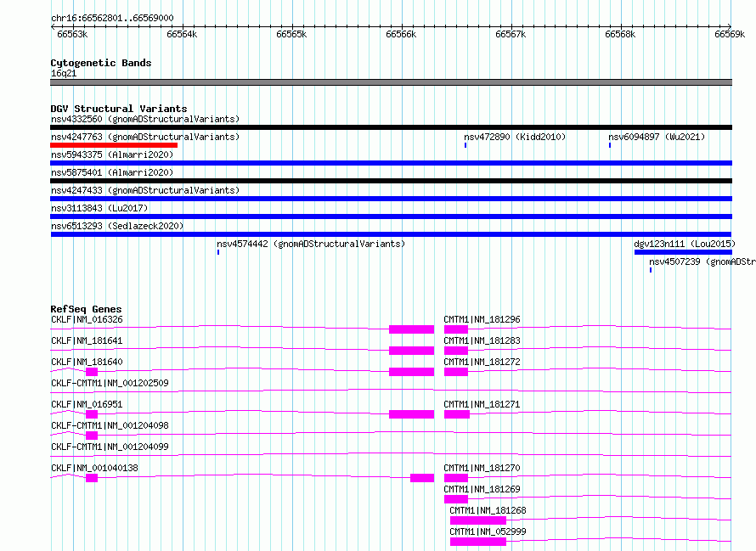Image resolution: width=756 pixels, height=551 pixels.
Task: Click the 66568k ruler tick label
Action: coord(620,34)
